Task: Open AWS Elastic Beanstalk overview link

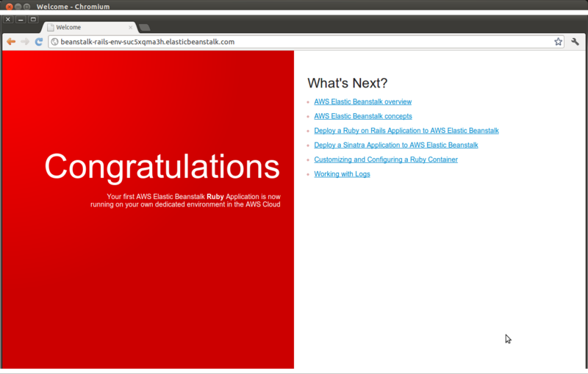Action: pos(362,101)
